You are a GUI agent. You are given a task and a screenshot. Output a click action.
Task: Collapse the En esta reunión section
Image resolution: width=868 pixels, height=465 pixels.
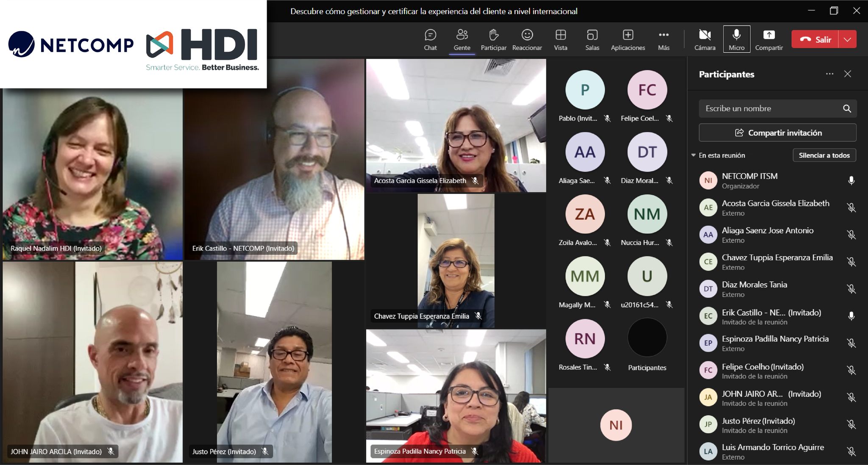693,155
